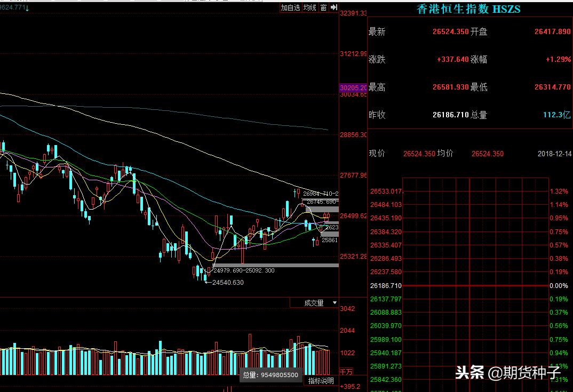573x392 pixels.
Task: Click the 1.32% percent axis label
Action: click(x=559, y=191)
